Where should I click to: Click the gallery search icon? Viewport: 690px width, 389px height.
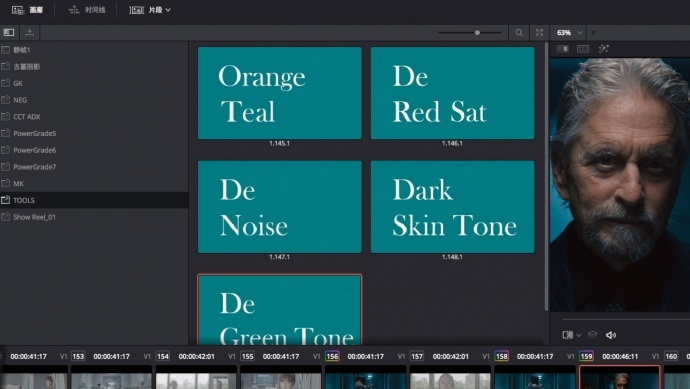coord(519,33)
